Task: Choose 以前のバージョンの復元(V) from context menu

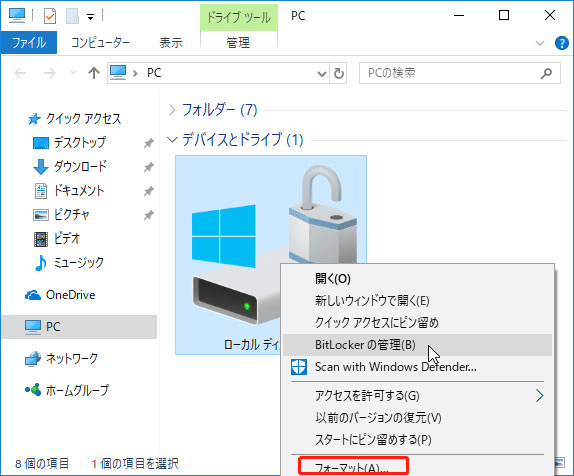Action: [x=417, y=418]
